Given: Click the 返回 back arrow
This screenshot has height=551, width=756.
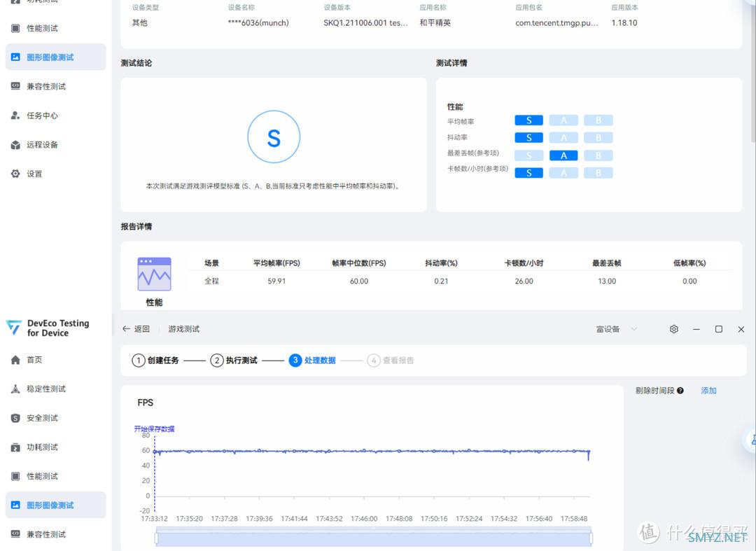Looking at the screenshot, I should pyautogui.click(x=126, y=329).
